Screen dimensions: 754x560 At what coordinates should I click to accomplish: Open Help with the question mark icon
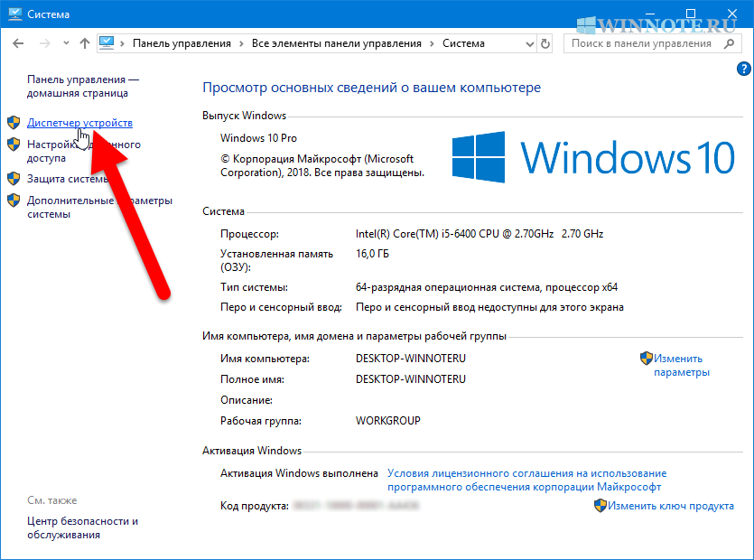pyautogui.click(x=743, y=69)
